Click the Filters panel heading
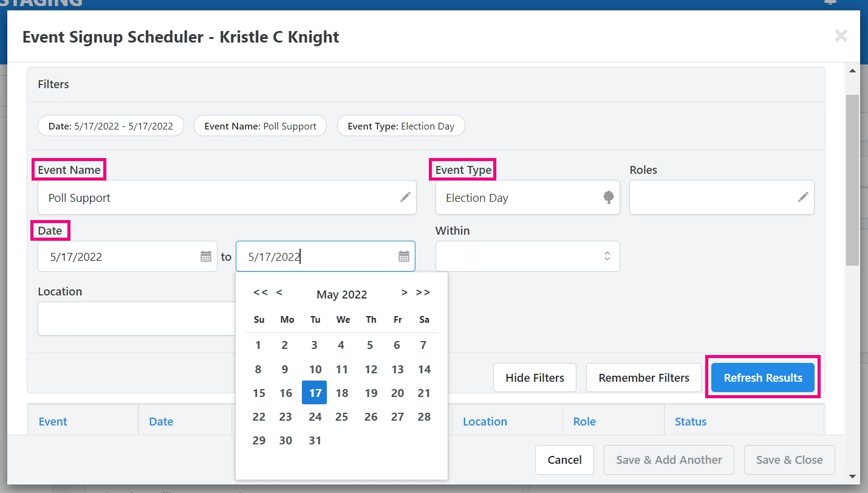This screenshot has height=493, width=868. (53, 84)
